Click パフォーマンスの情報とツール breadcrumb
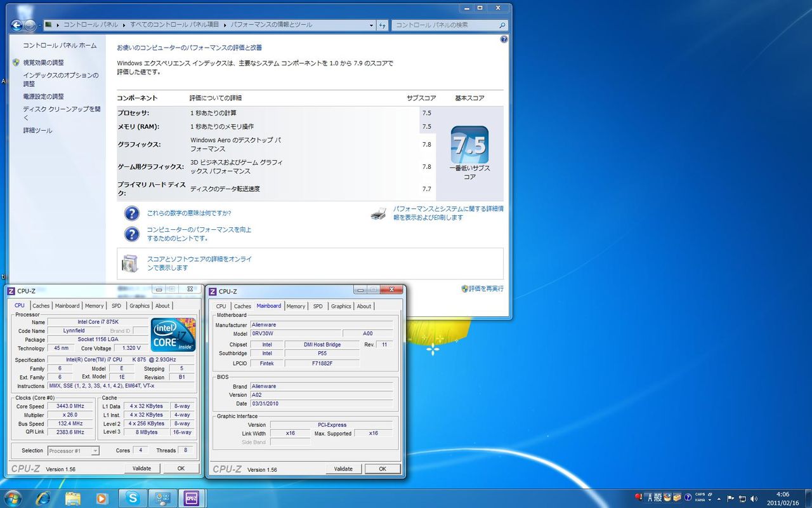 pyautogui.click(x=271, y=25)
